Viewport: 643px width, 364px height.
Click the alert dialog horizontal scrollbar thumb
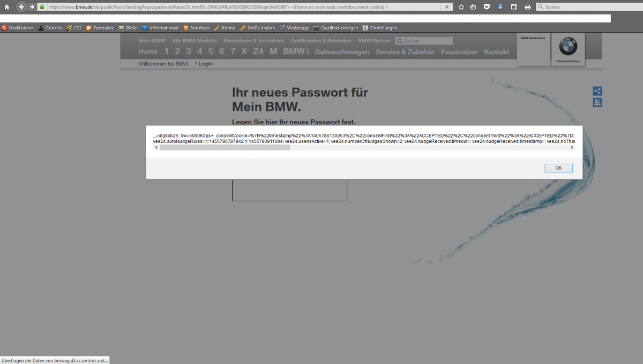225,147
